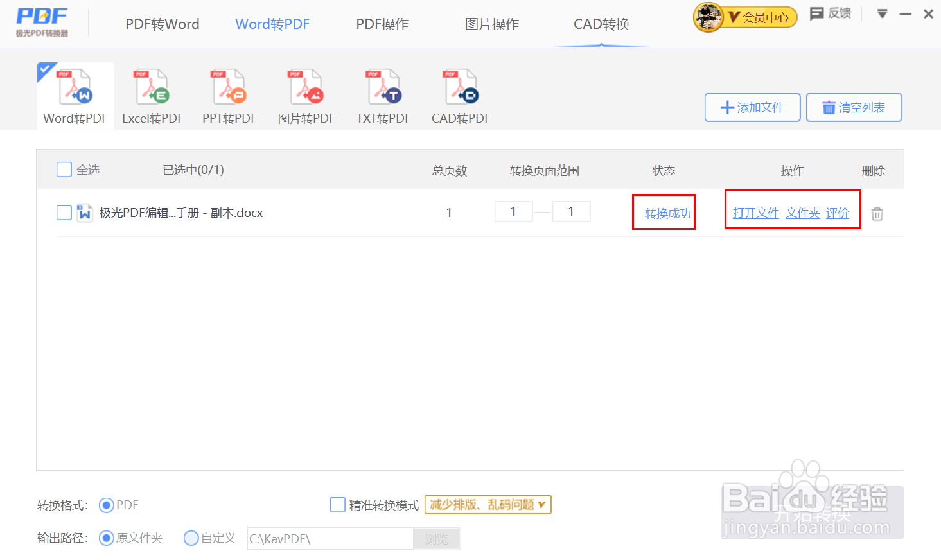
Task: Click 转换成功 status text
Action: click(x=668, y=214)
